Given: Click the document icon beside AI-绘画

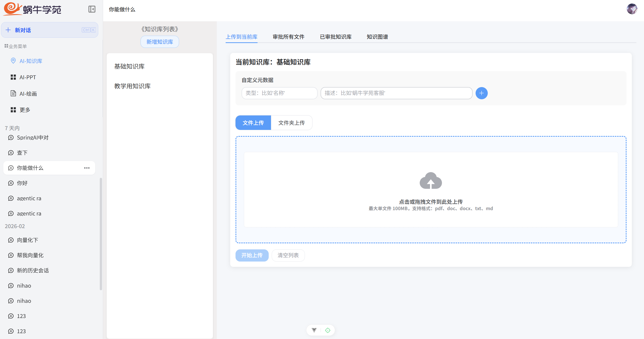Looking at the screenshot, I should [x=13, y=93].
